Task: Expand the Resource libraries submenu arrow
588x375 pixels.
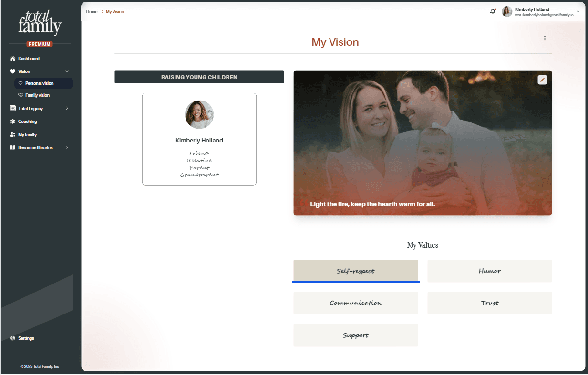Action: [x=67, y=148]
